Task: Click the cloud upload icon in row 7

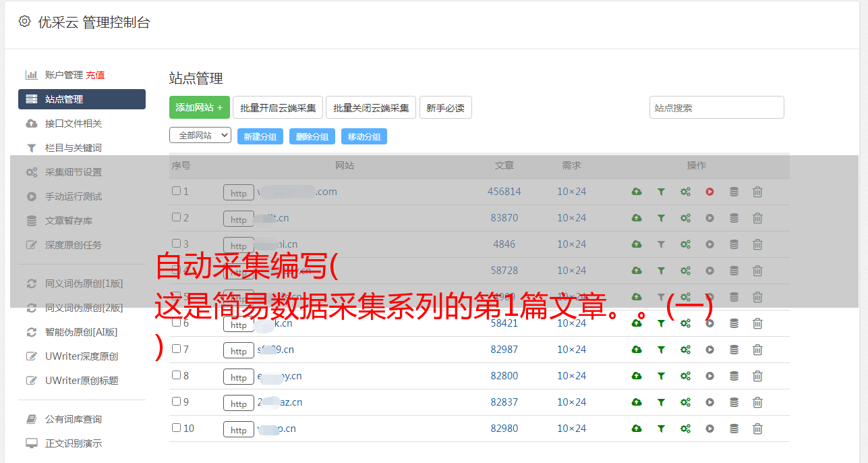Action: tap(637, 350)
